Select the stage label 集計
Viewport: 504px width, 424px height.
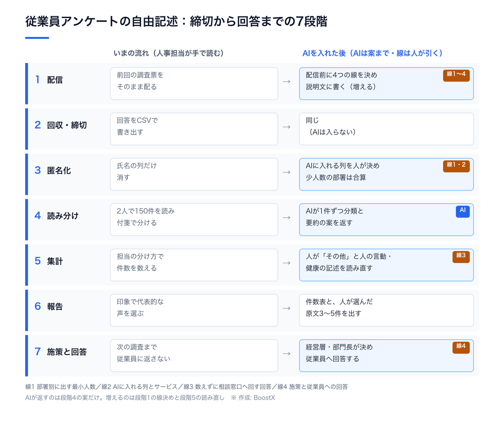tap(55, 261)
